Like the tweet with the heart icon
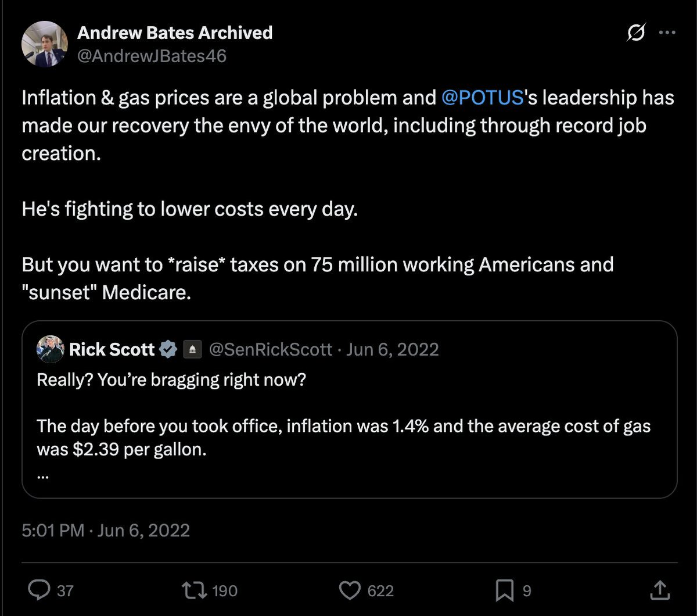 (350, 590)
